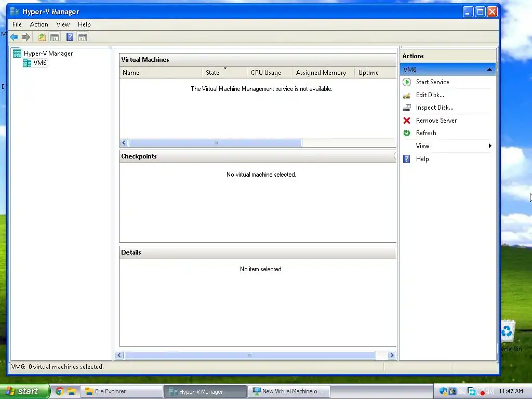
Task: Click bottom pane scrollbar right arrow
Action: click(x=392, y=355)
